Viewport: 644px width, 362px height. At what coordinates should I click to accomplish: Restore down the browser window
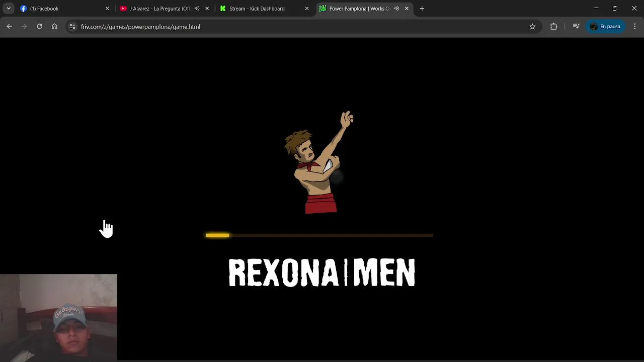[x=615, y=9]
